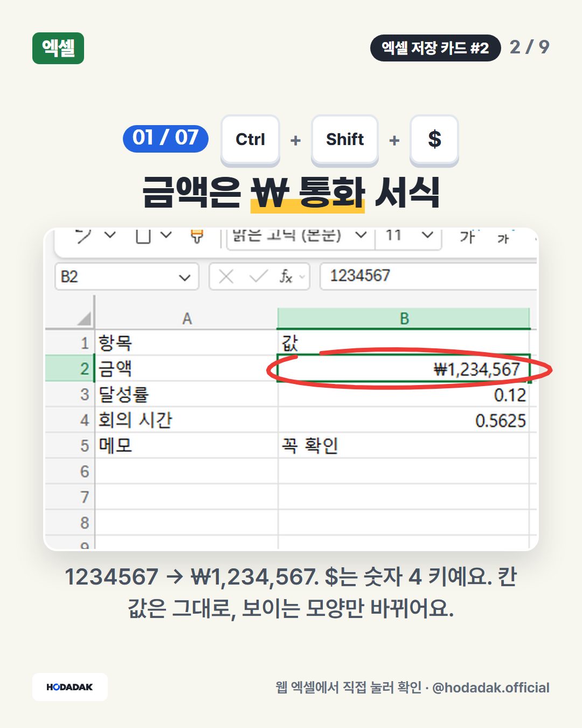Select row 5 header
The width and height of the screenshot is (582, 728).
coord(70,445)
